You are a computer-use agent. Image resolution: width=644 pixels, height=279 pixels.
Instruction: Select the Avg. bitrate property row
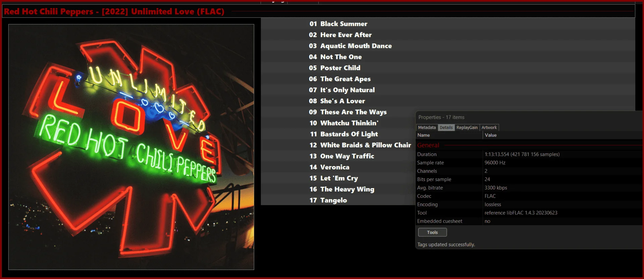(x=529, y=188)
